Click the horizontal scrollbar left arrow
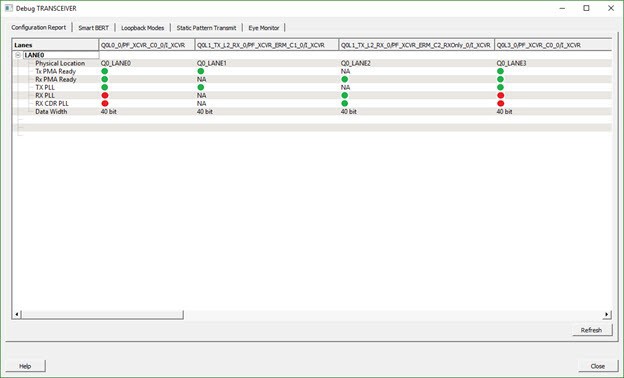 point(17,314)
